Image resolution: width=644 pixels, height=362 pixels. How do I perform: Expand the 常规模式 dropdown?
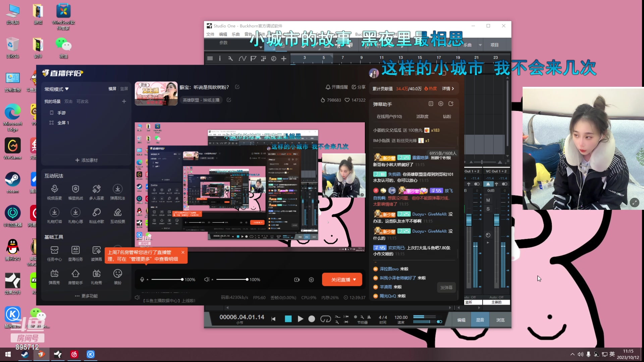click(x=67, y=89)
